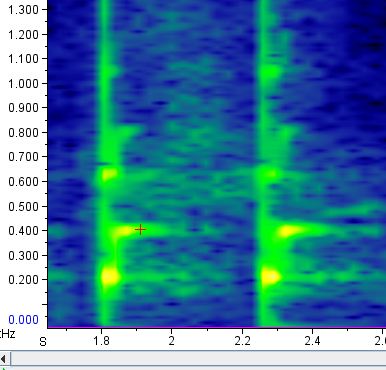Click the green spot at 1.050 kHz near 2.28 s
Image resolution: width=386 pixels, height=370 pixels.
[270, 72]
